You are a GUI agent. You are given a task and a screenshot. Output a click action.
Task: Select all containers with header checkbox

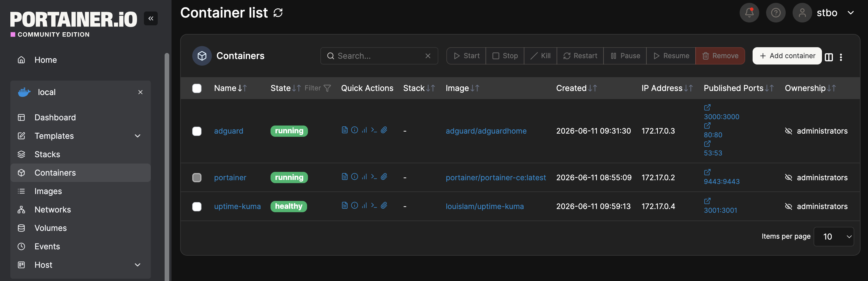pos(197,88)
